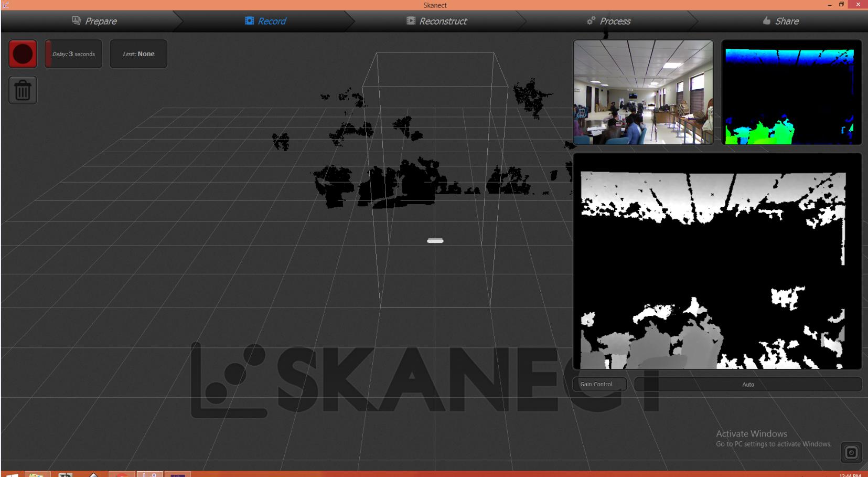The width and height of the screenshot is (868, 477).
Task: Switch to the Prepare tab
Action: [x=94, y=21]
